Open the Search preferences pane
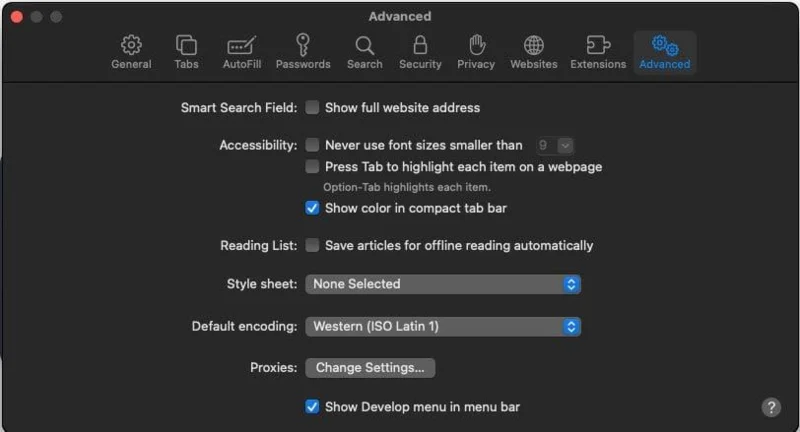This screenshot has width=800, height=432. tap(364, 52)
